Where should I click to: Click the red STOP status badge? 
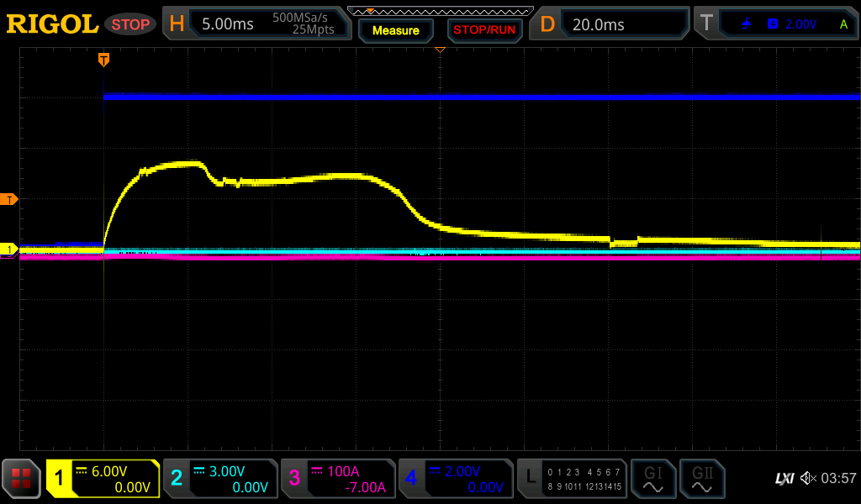tap(130, 24)
